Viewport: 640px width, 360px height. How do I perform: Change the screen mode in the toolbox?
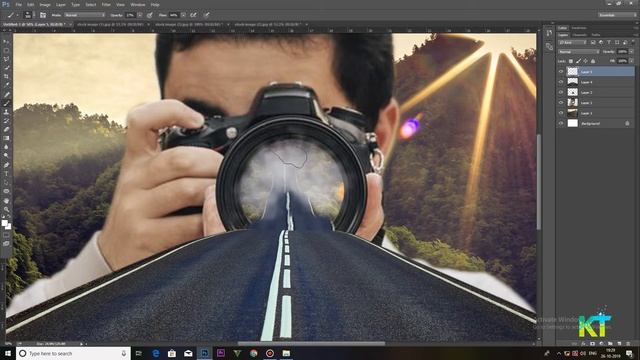click(6, 244)
